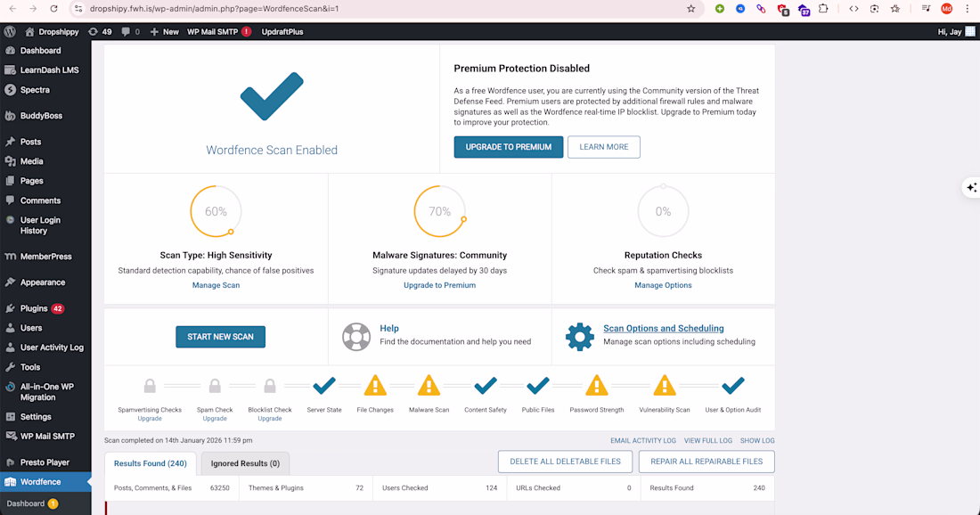This screenshot has width=980, height=515.
Task: Click the Spamvertising Checks lock icon
Action: pyautogui.click(x=150, y=386)
